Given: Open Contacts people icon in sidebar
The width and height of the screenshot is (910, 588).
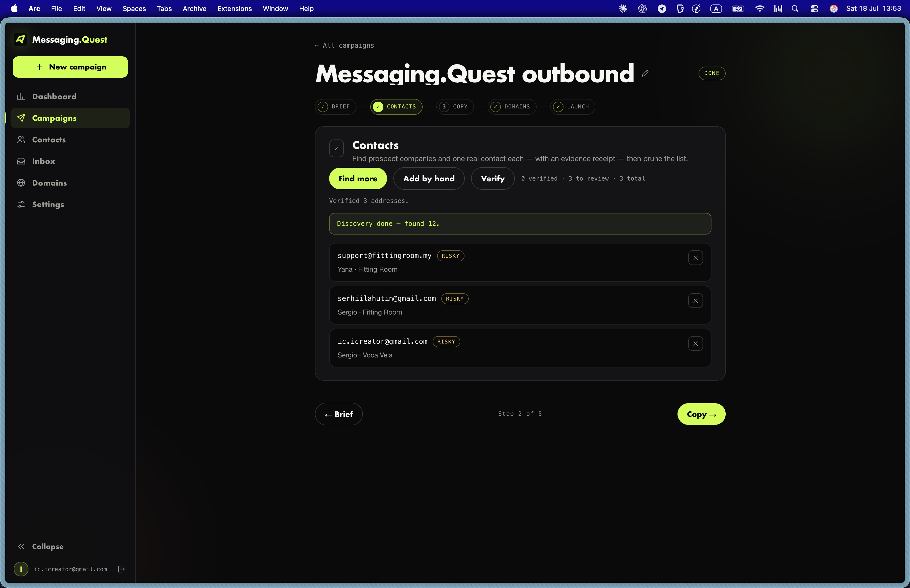Looking at the screenshot, I should 21,140.
